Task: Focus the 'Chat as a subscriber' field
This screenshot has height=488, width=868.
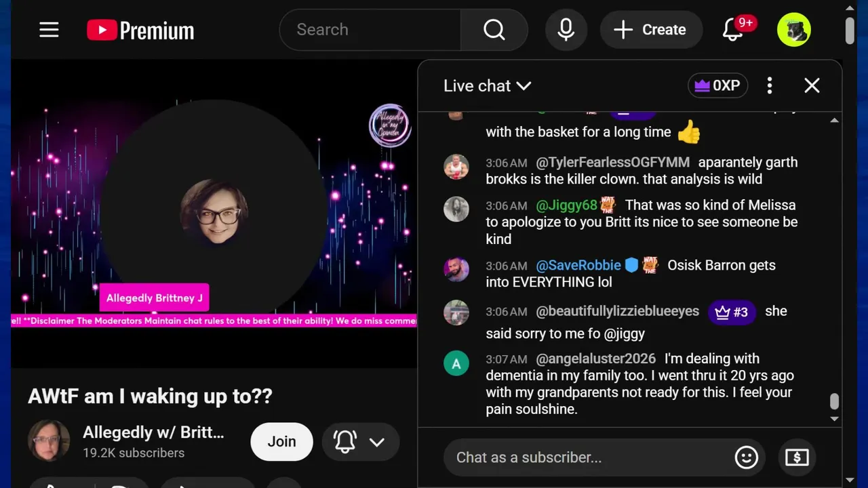Action: pos(587,457)
